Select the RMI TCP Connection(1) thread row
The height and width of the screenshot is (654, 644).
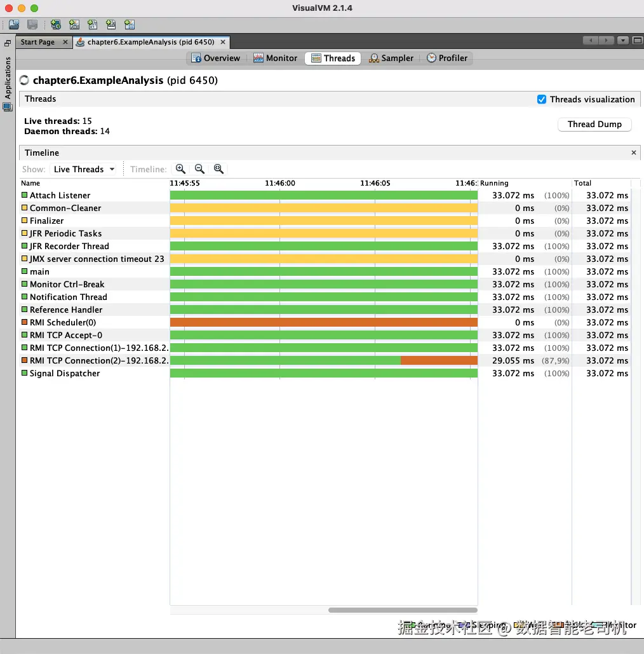(x=325, y=348)
